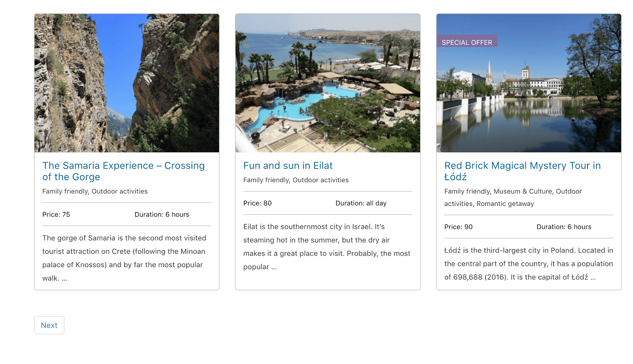This screenshot has height=364, width=633.
Task: Click the Samaria gorge description text
Action: [125, 258]
